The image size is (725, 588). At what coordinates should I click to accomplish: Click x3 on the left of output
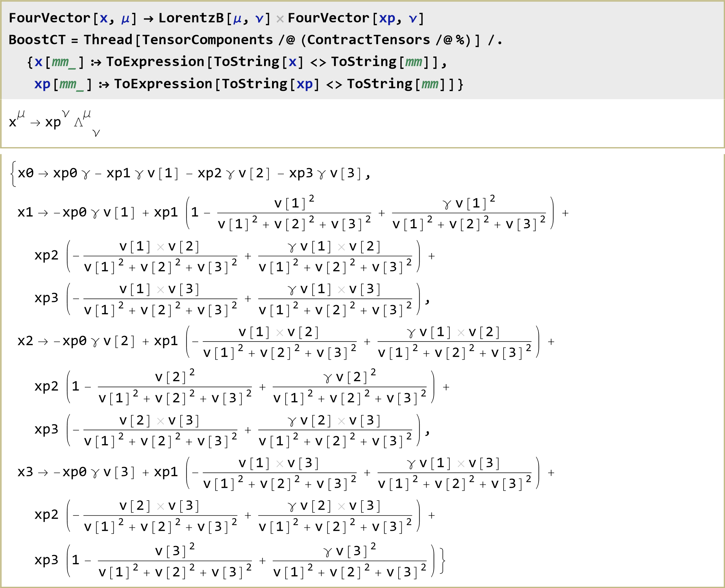pos(25,472)
